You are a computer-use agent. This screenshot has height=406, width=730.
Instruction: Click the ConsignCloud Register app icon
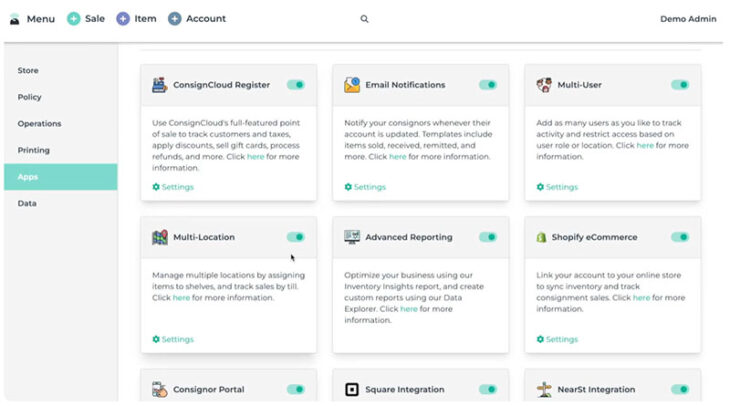click(x=160, y=85)
